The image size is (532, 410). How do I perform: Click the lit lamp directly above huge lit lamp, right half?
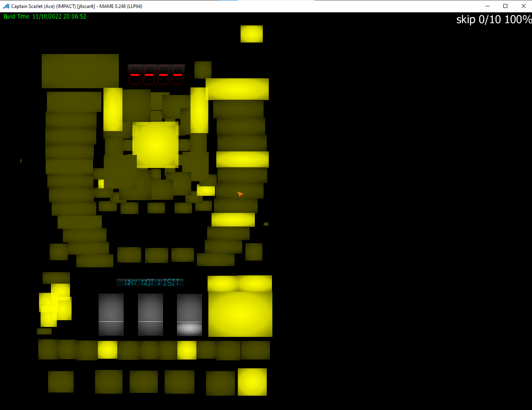click(255, 283)
